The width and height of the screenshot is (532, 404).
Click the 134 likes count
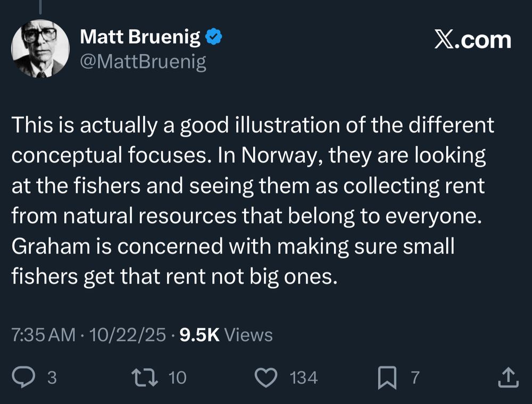pyautogui.click(x=304, y=378)
